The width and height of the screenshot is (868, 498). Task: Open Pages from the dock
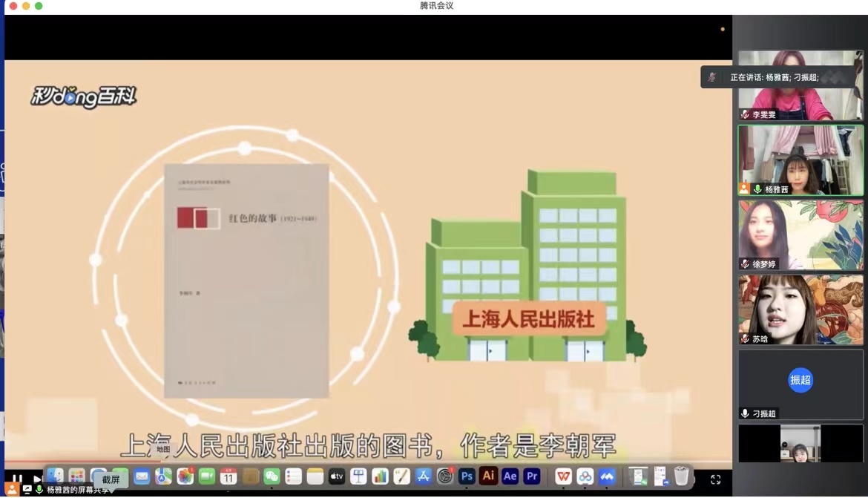point(401,476)
